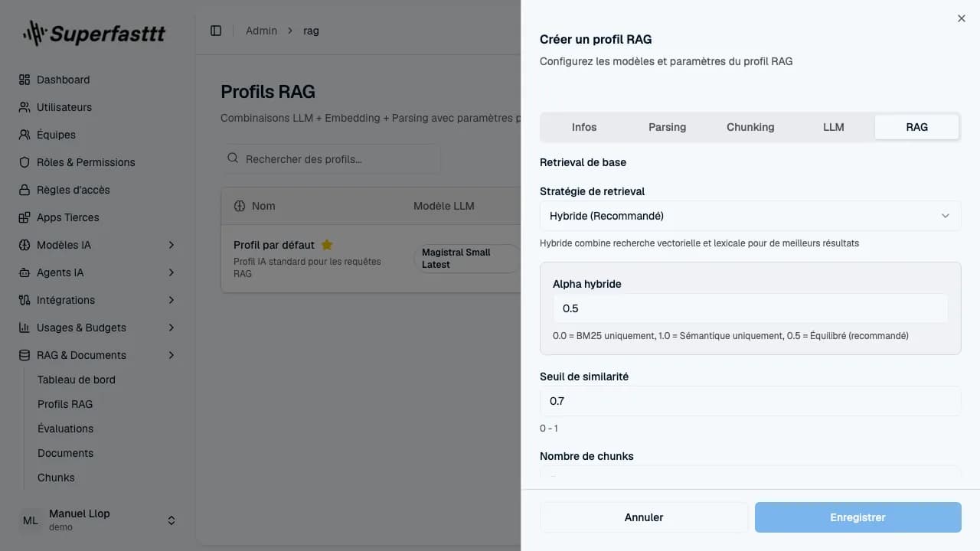Click the Intégrations icon
The image size is (980, 551).
click(x=24, y=300)
